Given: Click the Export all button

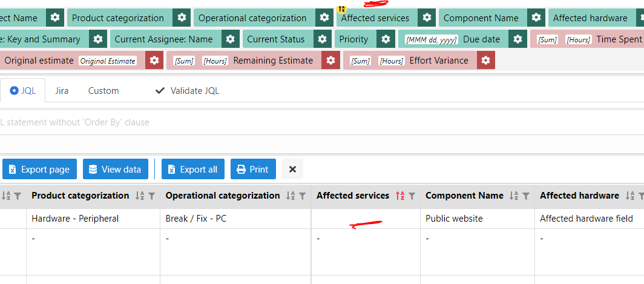Looking at the screenshot, I should [x=193, y=169].
